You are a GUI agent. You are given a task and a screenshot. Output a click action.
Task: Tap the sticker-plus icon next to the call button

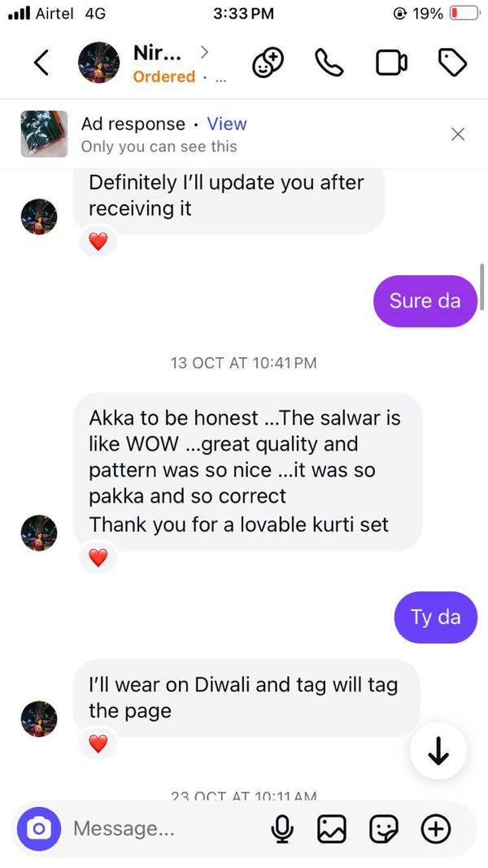[268, 63]
